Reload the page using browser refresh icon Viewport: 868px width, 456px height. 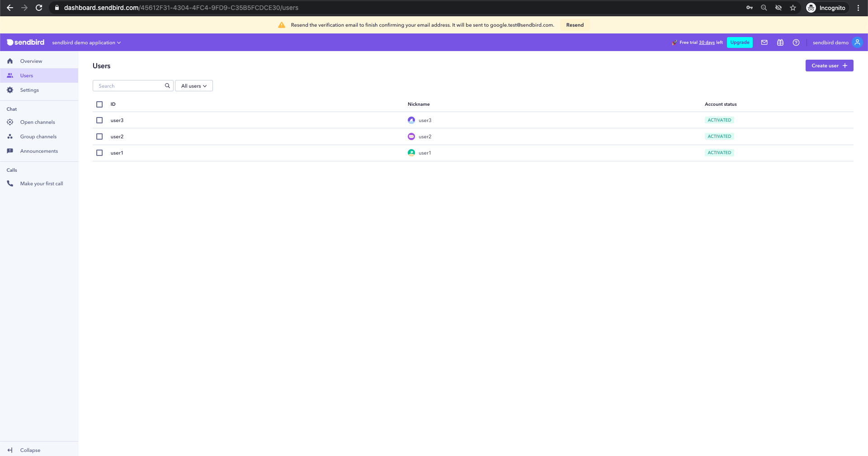click(x=39, y=8)
